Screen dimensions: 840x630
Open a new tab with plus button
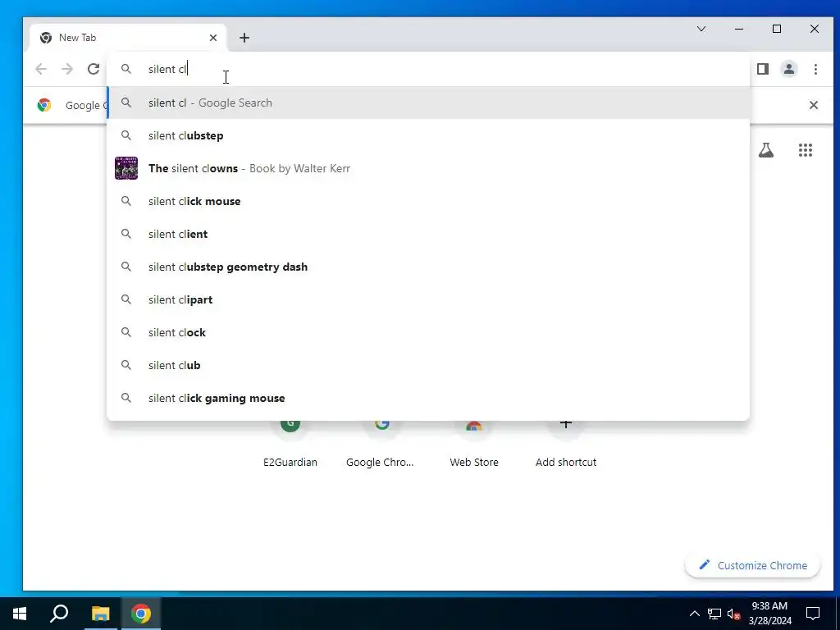pos(244,38)
